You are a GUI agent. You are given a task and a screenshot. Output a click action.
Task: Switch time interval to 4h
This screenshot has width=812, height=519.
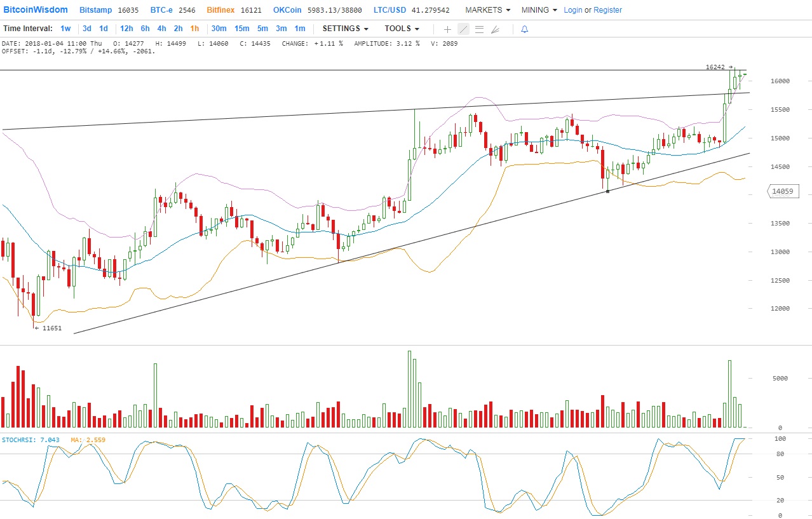(161, 29)
